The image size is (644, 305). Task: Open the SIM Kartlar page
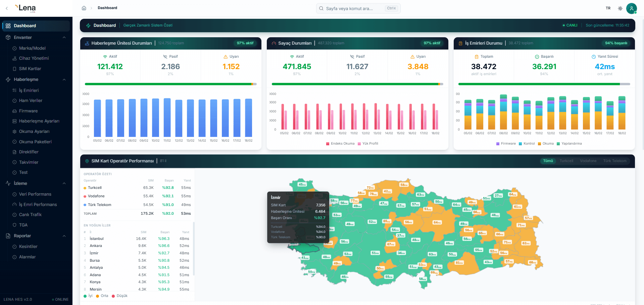30,69
